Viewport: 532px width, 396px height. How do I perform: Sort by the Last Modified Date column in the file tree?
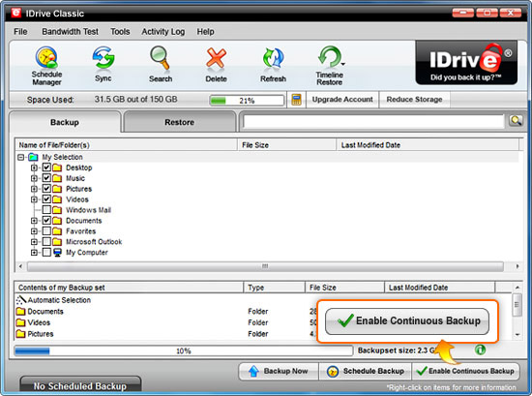pyautogui.click(x=428, y=145)
